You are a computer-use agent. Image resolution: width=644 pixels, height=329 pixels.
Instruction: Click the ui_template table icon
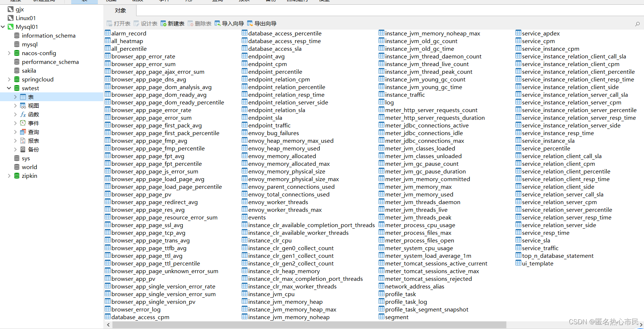tap(518, 263)
